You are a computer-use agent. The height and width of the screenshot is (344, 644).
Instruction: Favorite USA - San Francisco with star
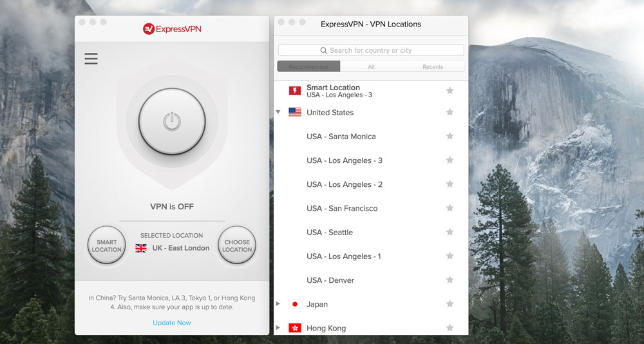(x=450, y=208)
